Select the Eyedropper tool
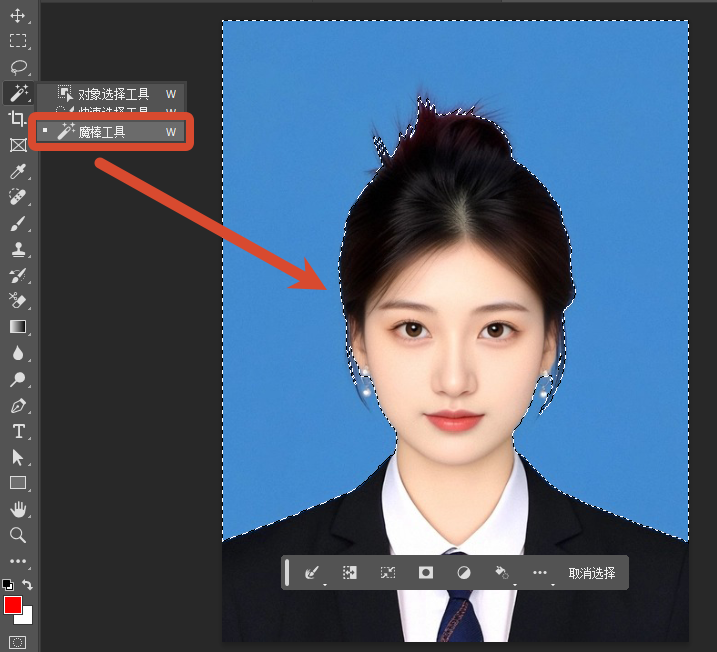717x652 pixels. point(18,171)
